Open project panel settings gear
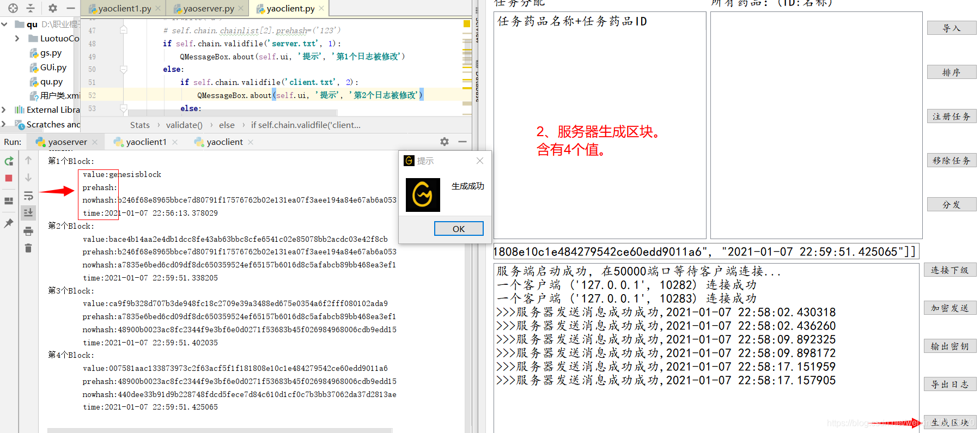The height and width of the screenshot is (433, 980). click(53, 8)
